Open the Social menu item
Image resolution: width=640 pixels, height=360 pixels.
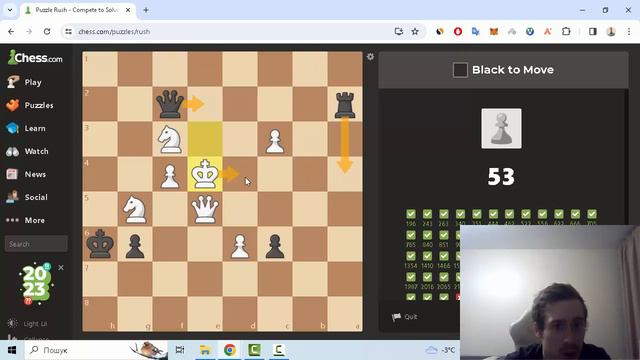click(x=27, y=197)
